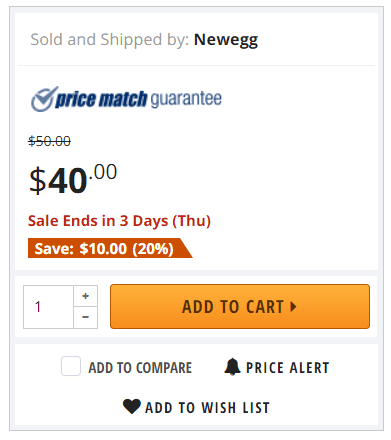Click the quantity input field

pyautogui.click(x=48, y=307)
